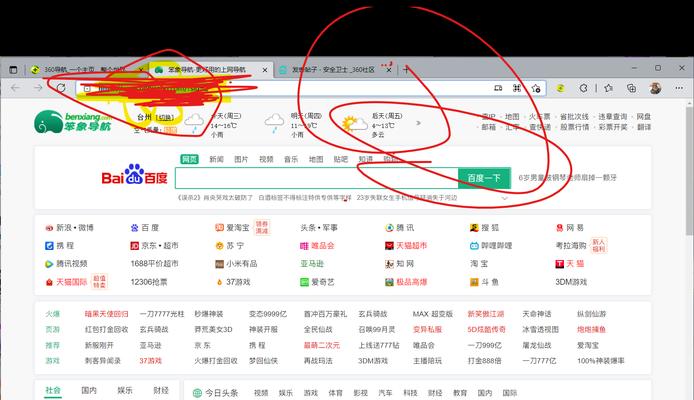Select the 视频 search category
Image resolution: width=694 pixels, height=400 pixels.
click(x=266, y=159)
